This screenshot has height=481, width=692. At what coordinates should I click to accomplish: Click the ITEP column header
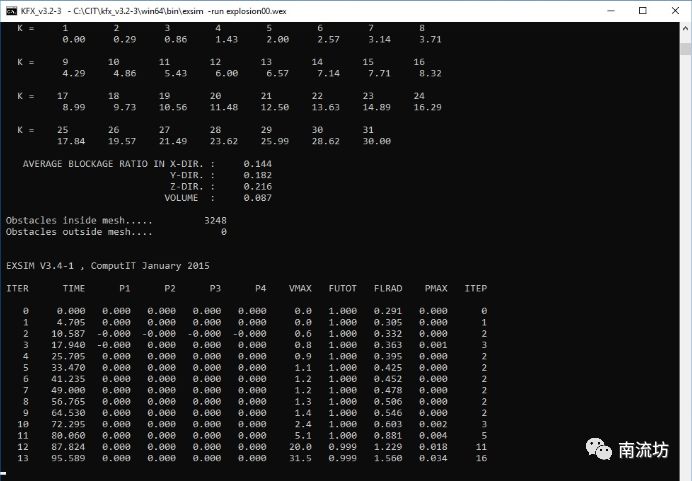tap(476, 288)
